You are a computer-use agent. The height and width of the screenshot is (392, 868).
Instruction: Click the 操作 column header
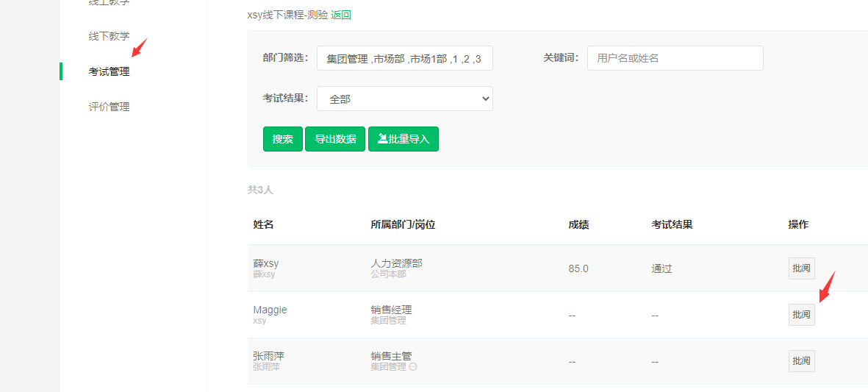click(799, 225)
